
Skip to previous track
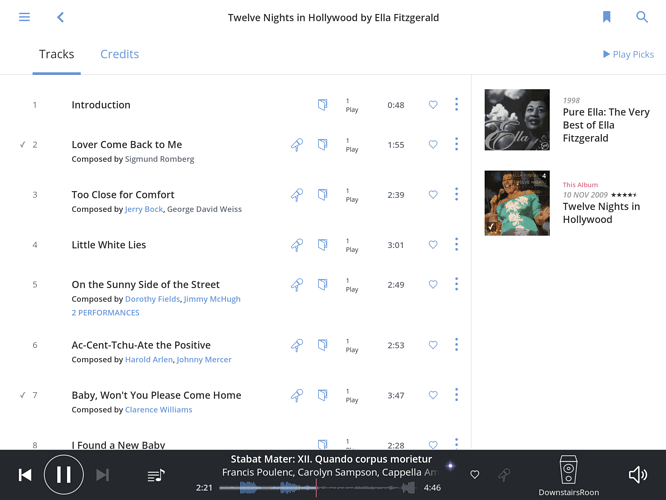pos(25,475)
